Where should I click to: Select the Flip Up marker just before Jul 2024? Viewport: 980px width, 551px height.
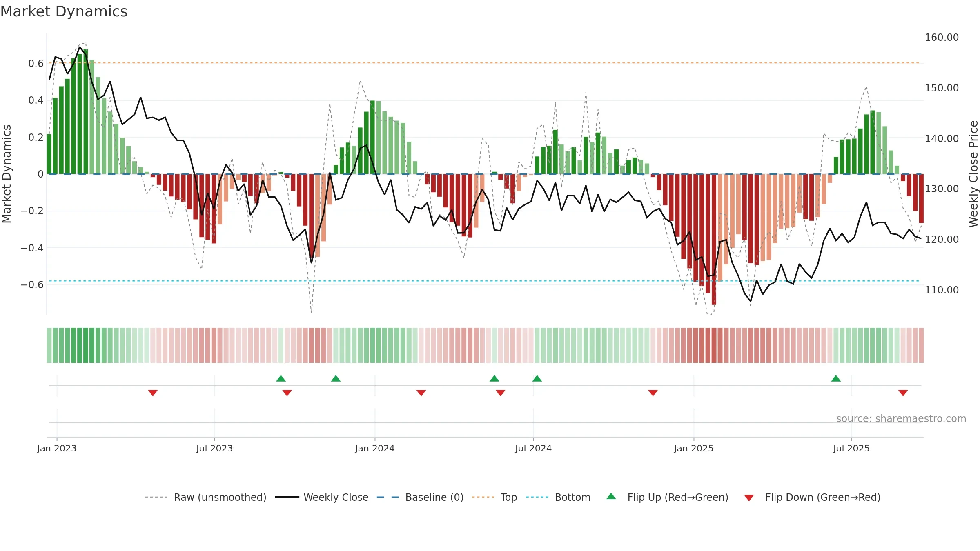(x=494, y=378)
